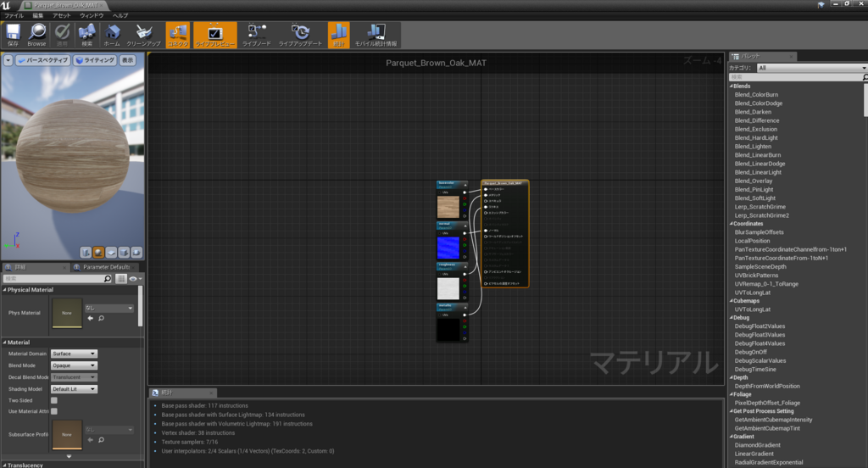Open the Blend Mode Opaque dropdown
The height and width of the screenshot is (468, 868).
[x=75, y=365]
